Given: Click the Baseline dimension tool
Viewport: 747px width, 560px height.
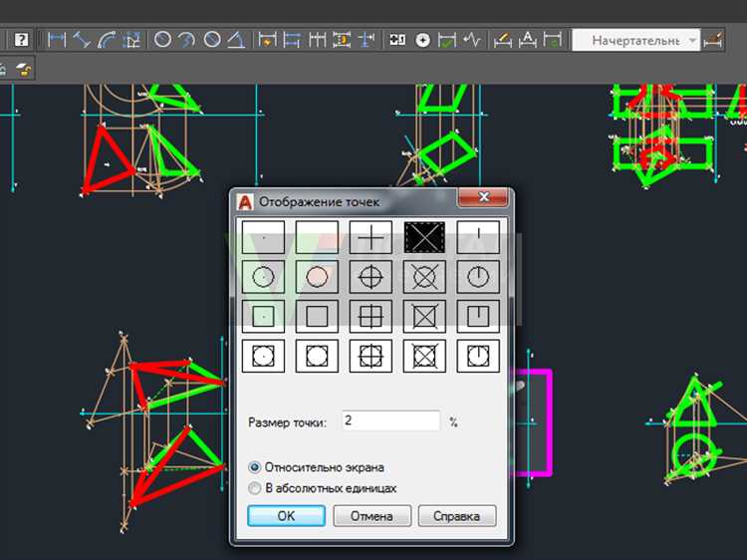Looking at the screenshot, I should tap(292, 40).
